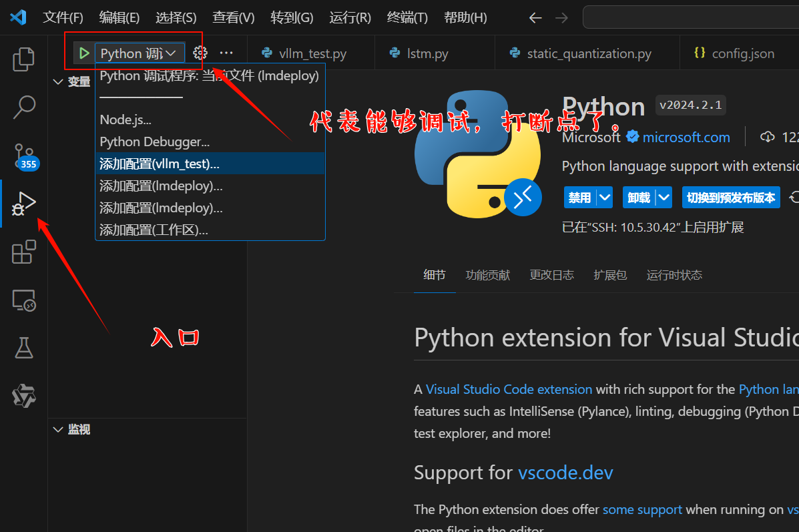This screenshot has width=799, height=532.
Task: Choose 添加配置(工作区)... option
Action: pos(210,230)
